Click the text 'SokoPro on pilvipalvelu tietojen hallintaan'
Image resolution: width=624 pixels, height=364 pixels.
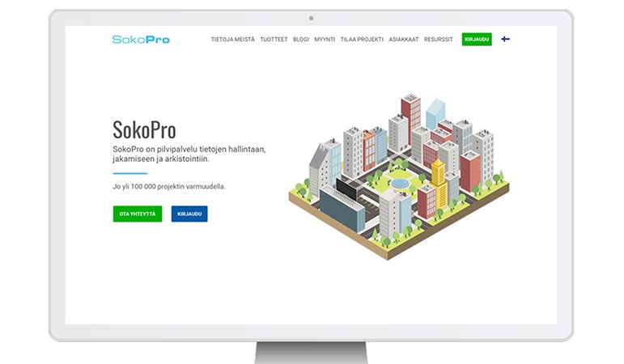[x=189, y=149]
